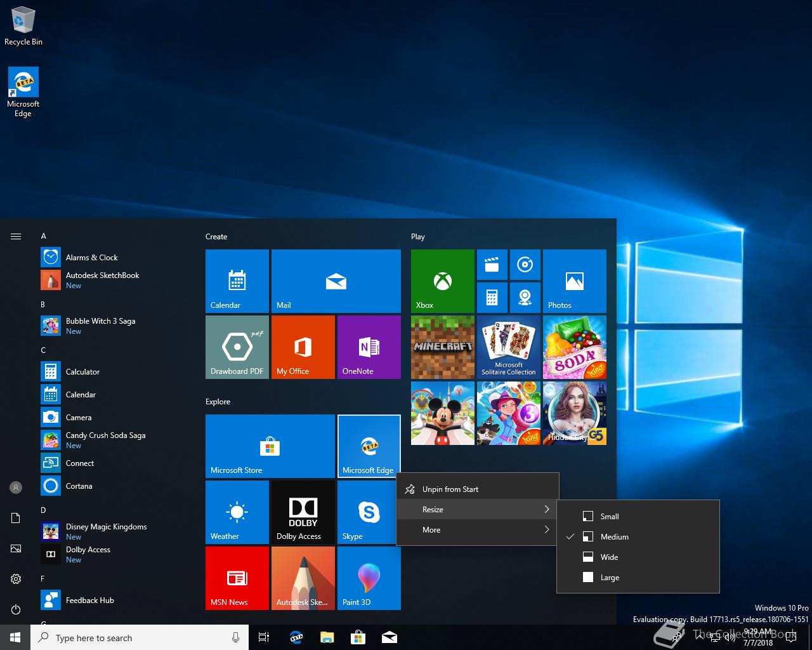Open Documents from Start sidebar

click(16, 518)
